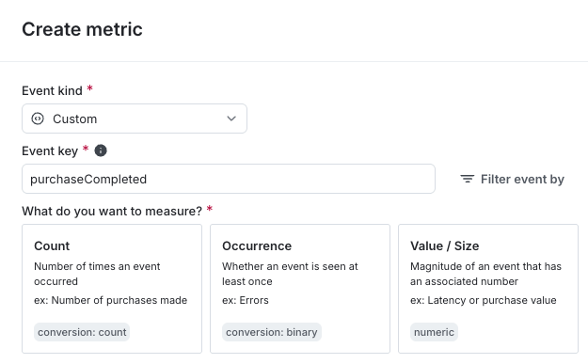This screenshot has width=588, height=364.
Task: Click the filter lines icon
Action: pyautogui.click(x=468, y=180)
